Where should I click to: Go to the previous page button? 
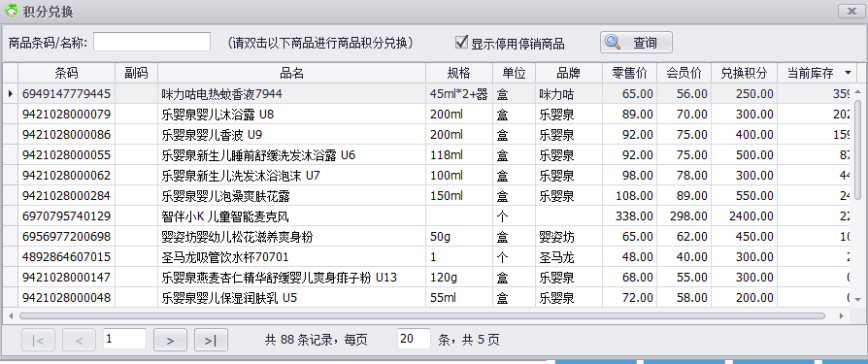80,340
